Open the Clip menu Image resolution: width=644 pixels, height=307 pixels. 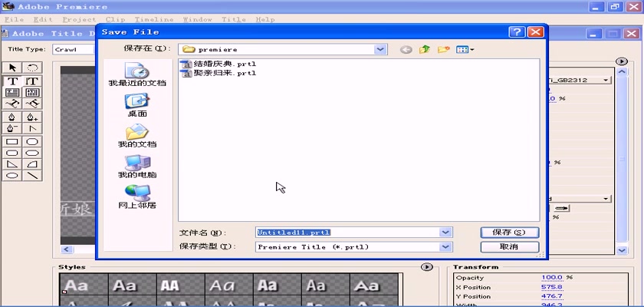116,19
